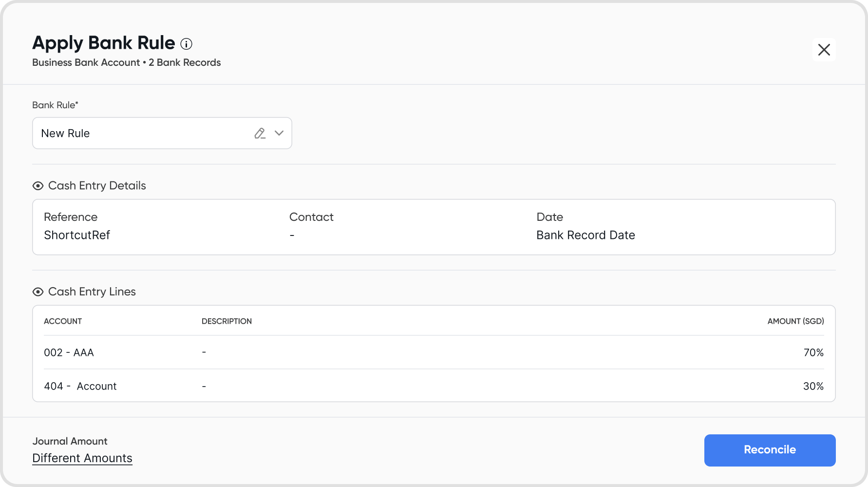Click the info icon beside Apply Bank Rule
Image resolution: width=868 pixels, height=487 pixels.
click(187, 44)
